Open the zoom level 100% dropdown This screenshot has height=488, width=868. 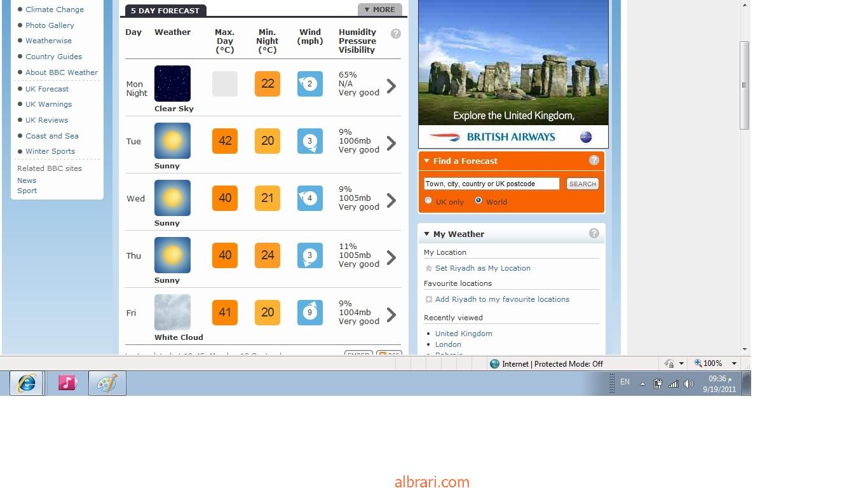[734, 363]
